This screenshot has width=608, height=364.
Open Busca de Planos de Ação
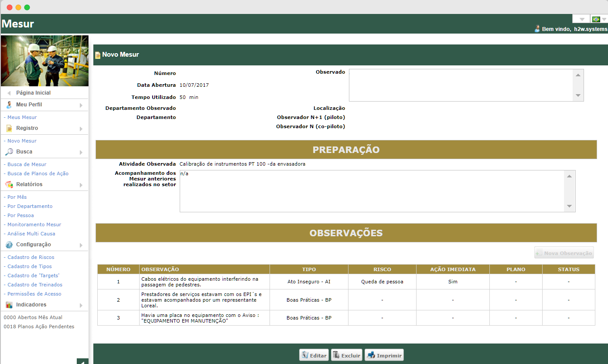point(38,173)
